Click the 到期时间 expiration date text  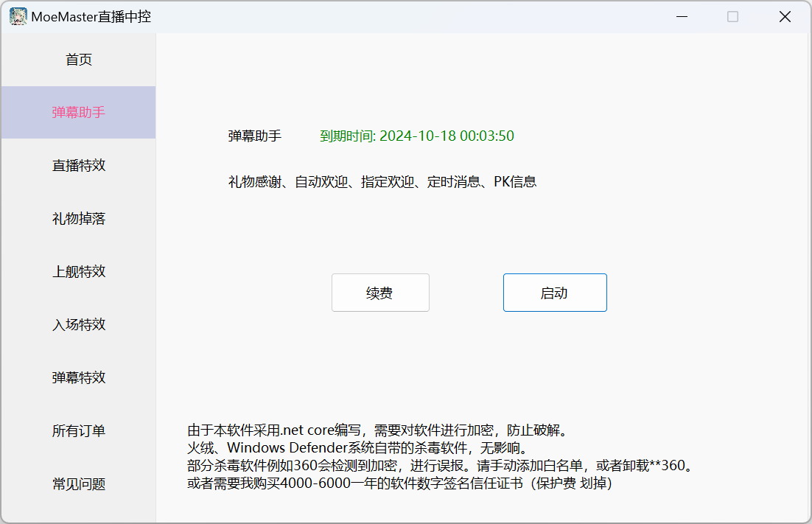(x=417, y=136)
